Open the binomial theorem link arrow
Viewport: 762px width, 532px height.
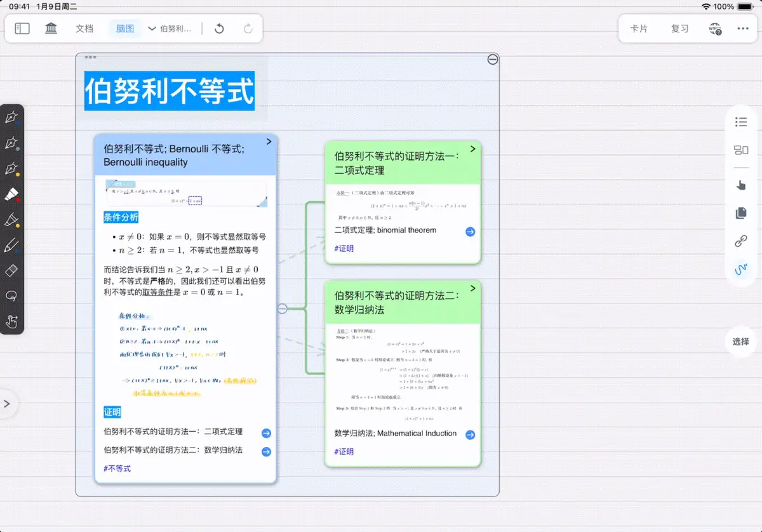click(470, 232)
